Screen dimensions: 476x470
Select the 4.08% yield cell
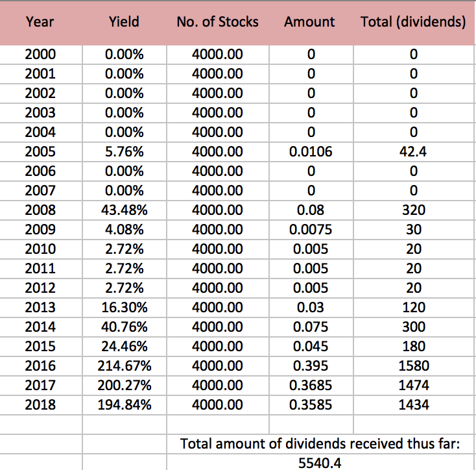(x=125, y=229)
